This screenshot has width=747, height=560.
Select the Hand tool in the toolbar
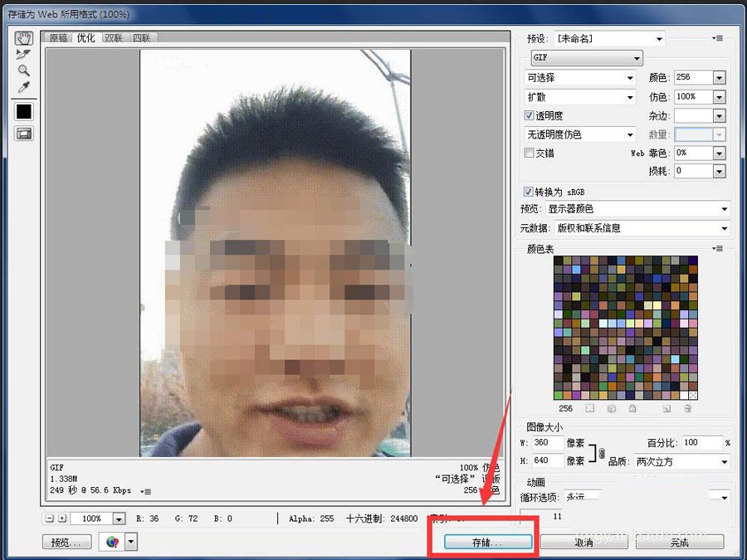tap(23, 37)
